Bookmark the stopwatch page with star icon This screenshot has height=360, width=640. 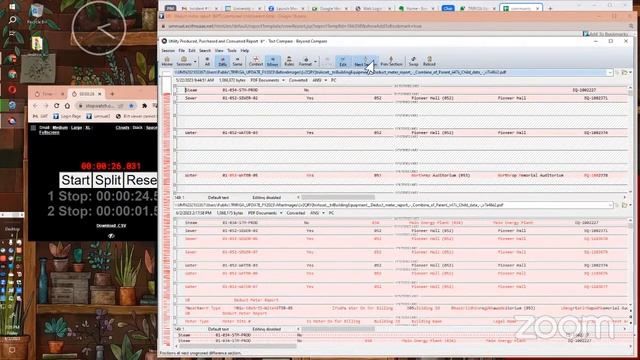pos(131,106)
